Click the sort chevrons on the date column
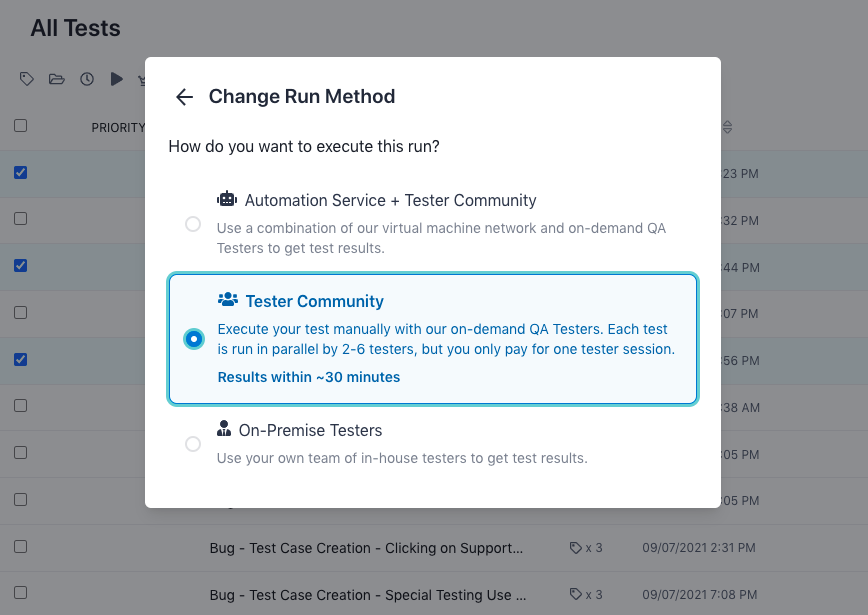868x615 pixels. click(727, 127)
